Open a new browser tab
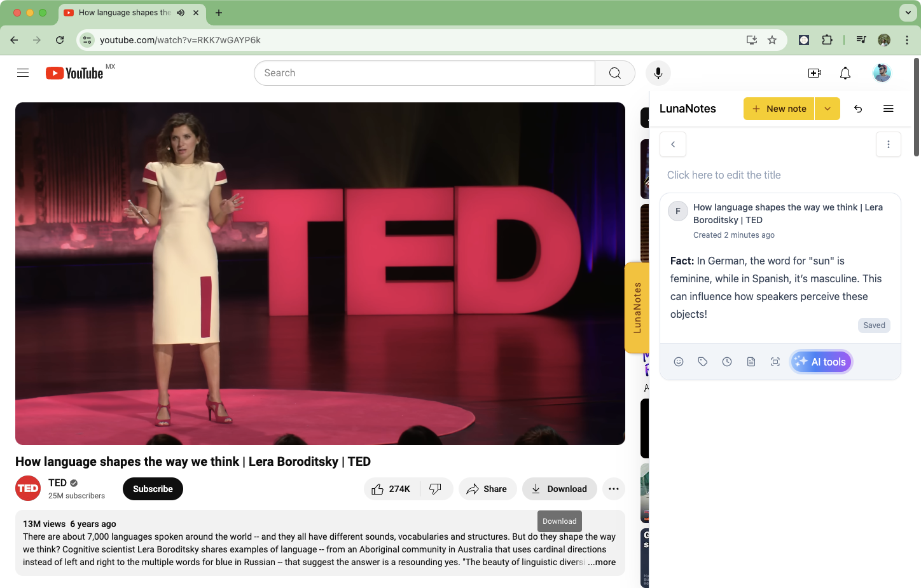 coord(219,13)
